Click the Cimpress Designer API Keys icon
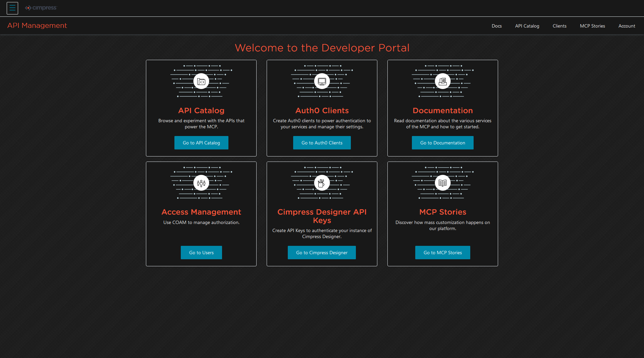The image size is (644, 358). click(x=322, y=183)
